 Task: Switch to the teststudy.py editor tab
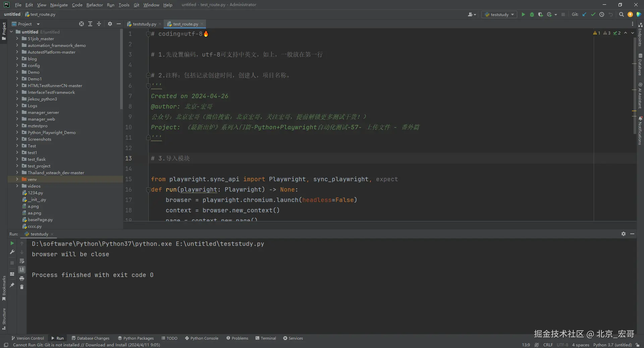click(x=144, y=24)
